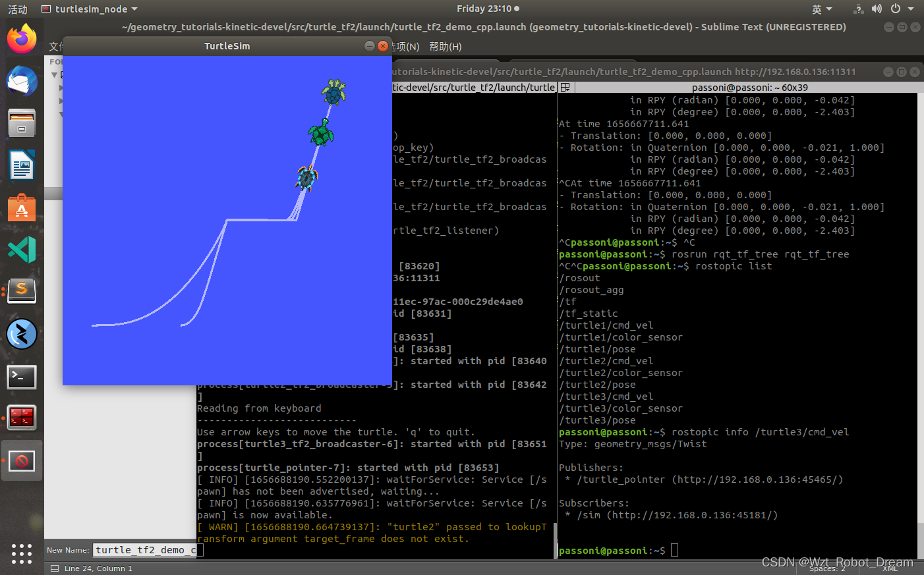Click '/turtle3/pose' topic line
The width and height of the screenshot is (924, 575).
tap(597, 420)
